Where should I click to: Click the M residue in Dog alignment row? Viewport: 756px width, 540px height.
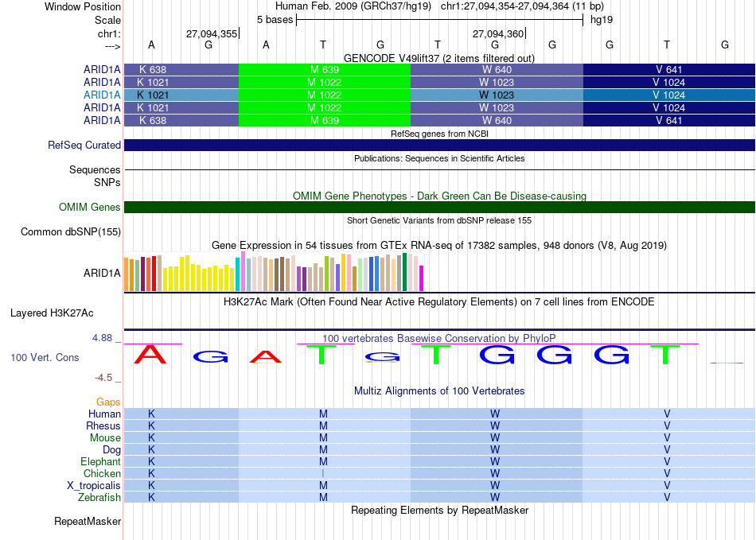tap(323, 450)
